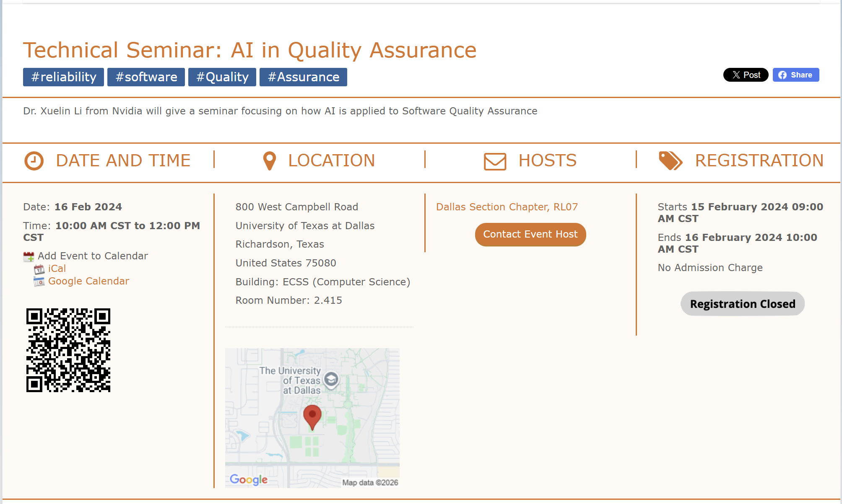Click the Google Calendar icon
This screenshot has height=504, width=842.
point(39,282)
